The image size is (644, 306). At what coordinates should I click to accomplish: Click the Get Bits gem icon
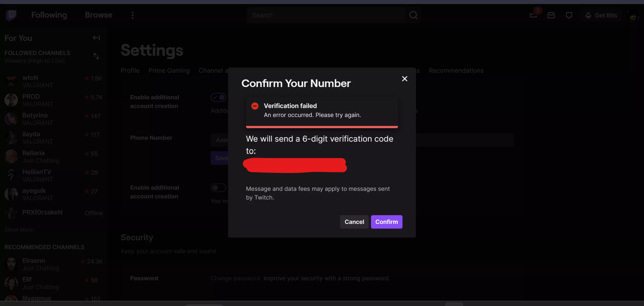coord(589,15)
